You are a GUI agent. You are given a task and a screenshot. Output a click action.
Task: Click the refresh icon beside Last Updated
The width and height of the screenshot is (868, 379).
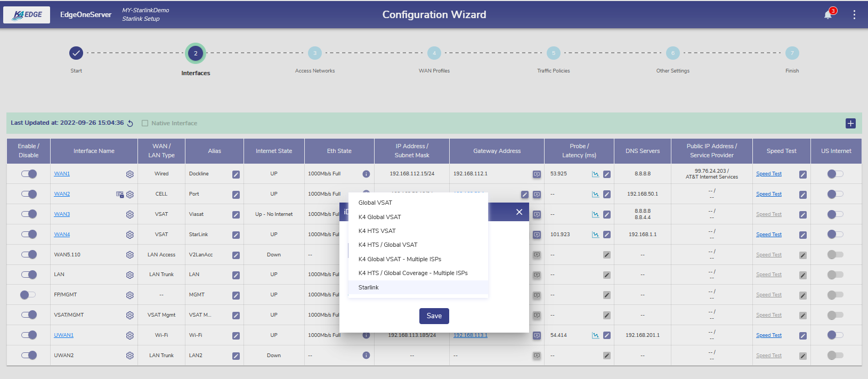coord(130,123)
